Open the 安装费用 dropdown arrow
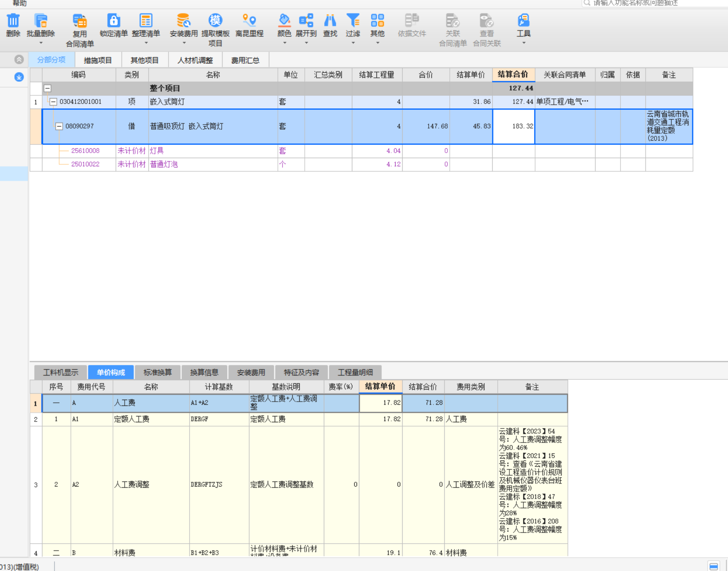The width and height of the screenshot is (728, 571). pyautogui.click(x=184, y=43)
